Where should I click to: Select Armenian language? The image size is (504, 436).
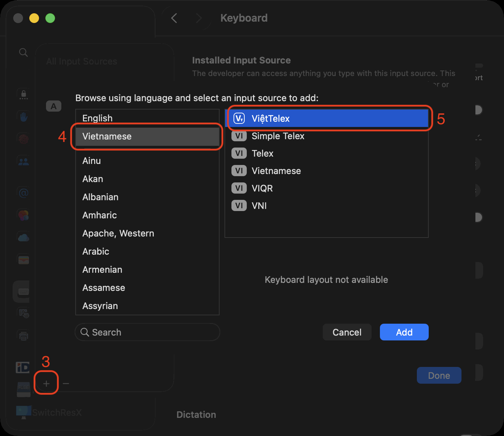pos(147,270)
